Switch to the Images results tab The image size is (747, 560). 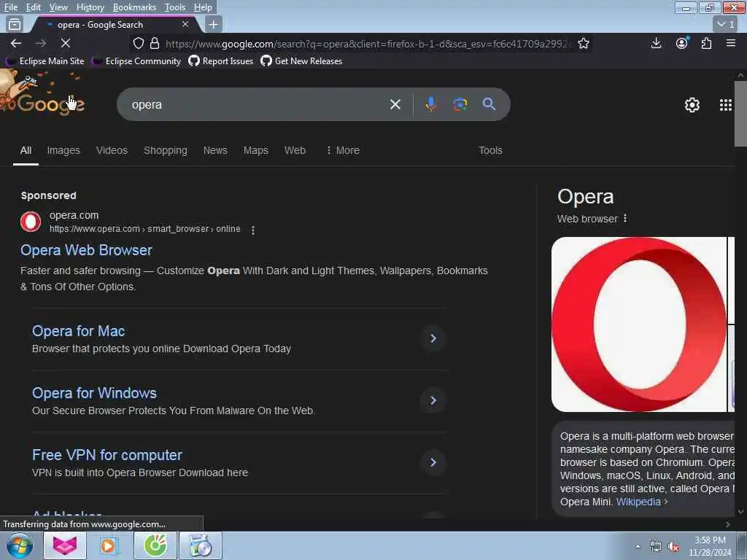pos(63,150)
